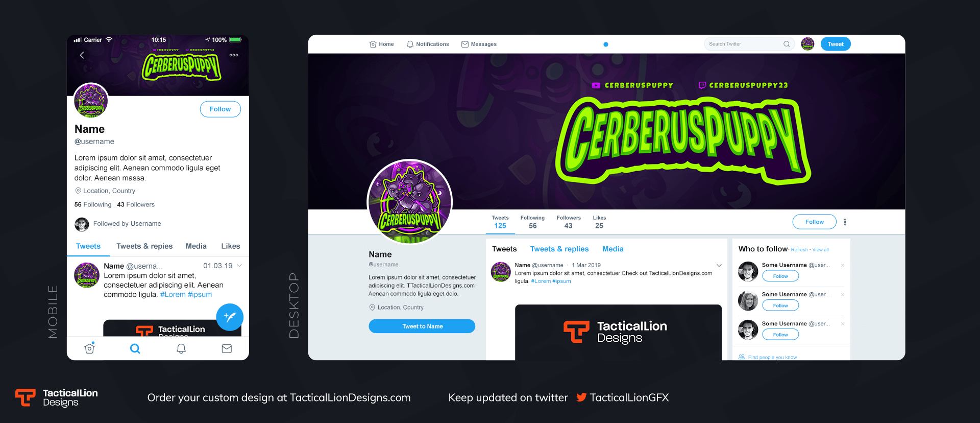Tap the mobile Follow button

pyautogui.click(x=220, y=109)
